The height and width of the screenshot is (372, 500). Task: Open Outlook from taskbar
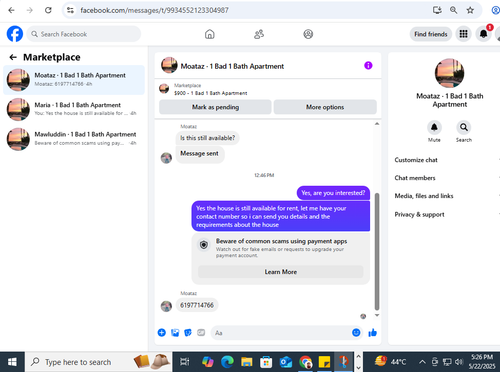coord(286,362)
